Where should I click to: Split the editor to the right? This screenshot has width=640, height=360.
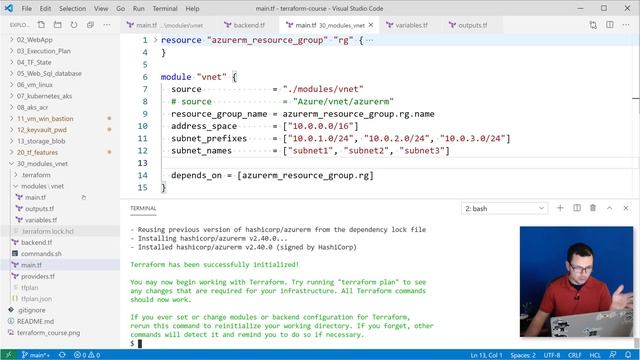[x=609, y=25]
